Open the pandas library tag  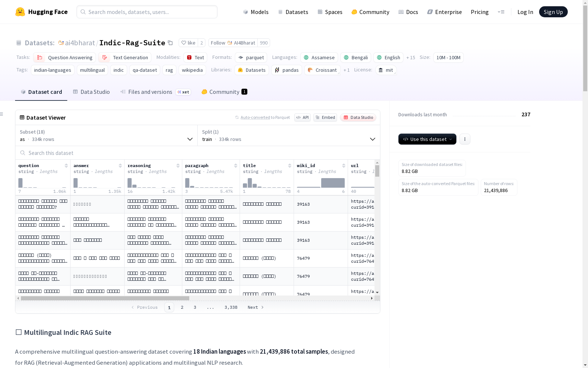[287, 70]
